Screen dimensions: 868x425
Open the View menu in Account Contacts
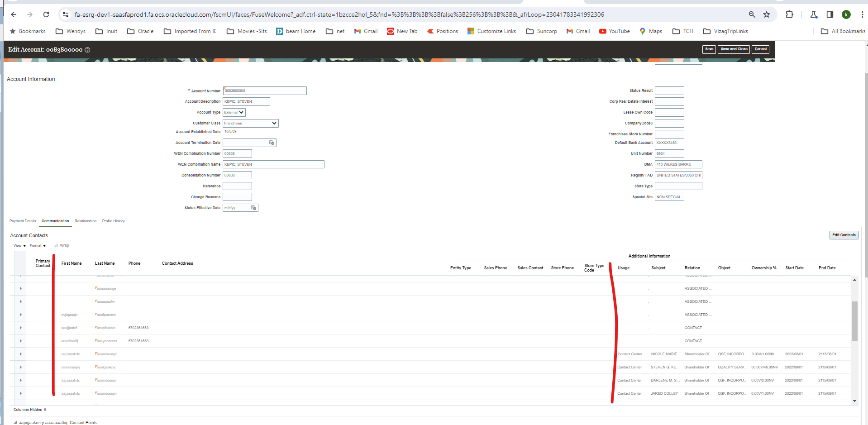pyautogui.click(x=19, y=245)
